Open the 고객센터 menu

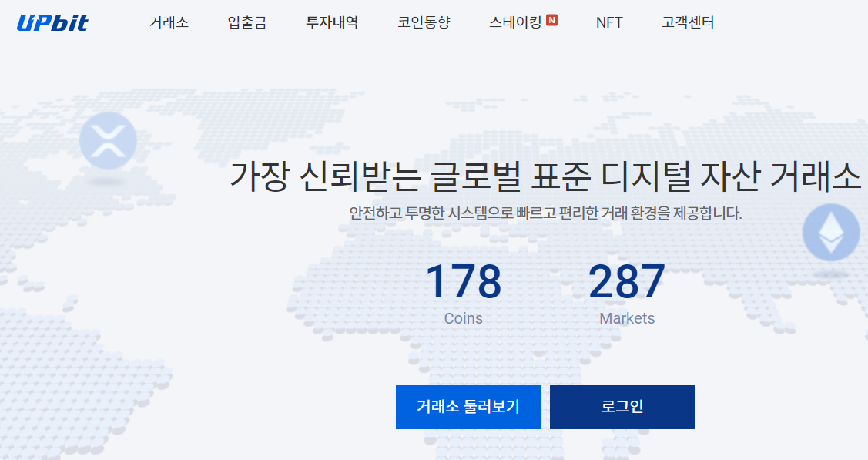pyautogui.click(x=688, y=22)
